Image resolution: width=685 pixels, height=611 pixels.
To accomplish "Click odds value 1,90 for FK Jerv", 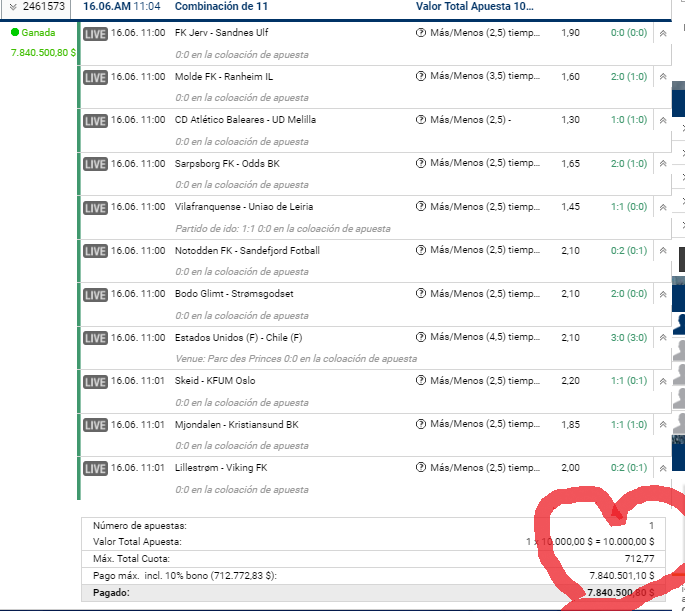I will (570, 33).
